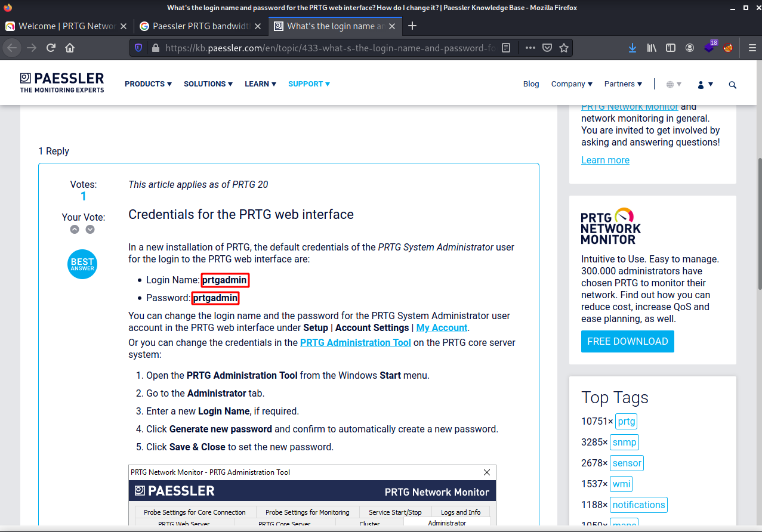Reload the current page
The height and width of the screenshot is (532, 762).
coord(51,48)
